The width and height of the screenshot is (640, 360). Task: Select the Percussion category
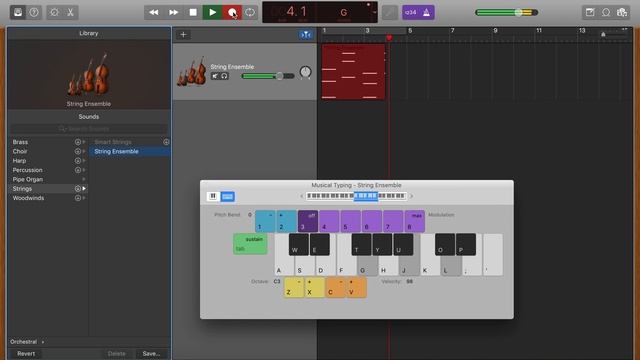pyautogui.click(x=27, y=170)
